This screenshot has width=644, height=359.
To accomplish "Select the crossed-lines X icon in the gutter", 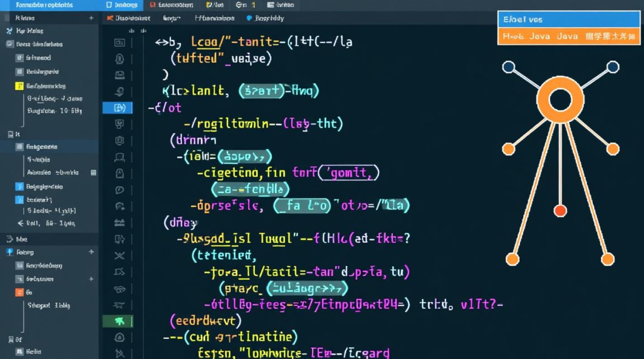I will [119, 256].
